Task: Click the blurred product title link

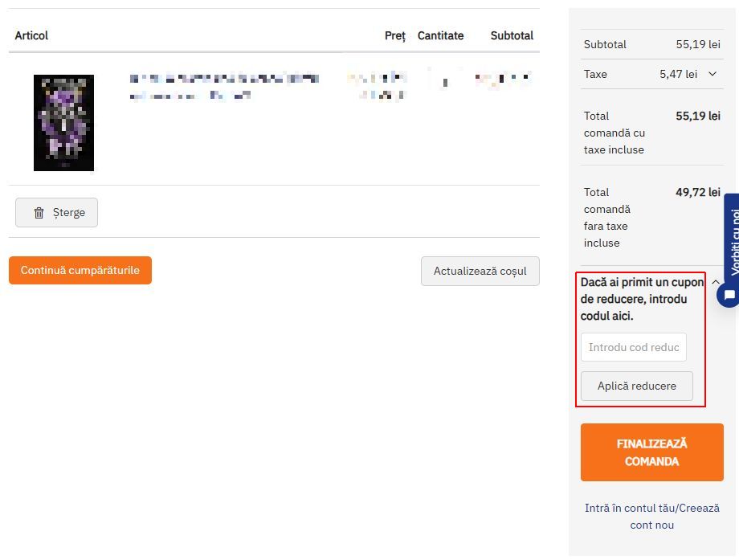Action: tap(224, 87)
